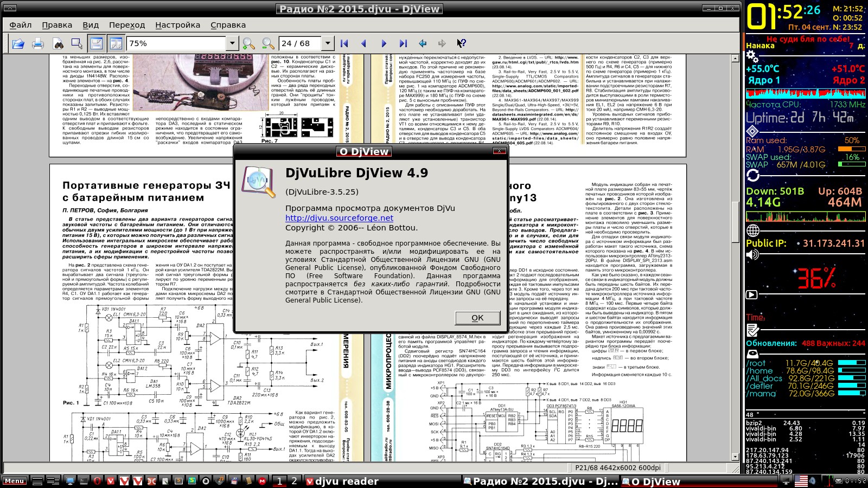Image resolution: width=868 pixels, height=488 pixels.
Task: Go to the next page
Action: pyautogui.click(x=384, y=43)
